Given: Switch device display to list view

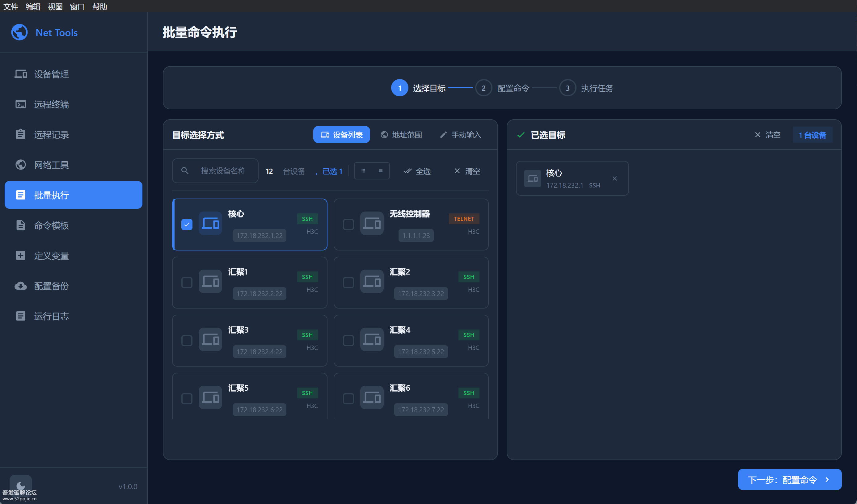Looking at the screenshot, I should coord(381,171).
